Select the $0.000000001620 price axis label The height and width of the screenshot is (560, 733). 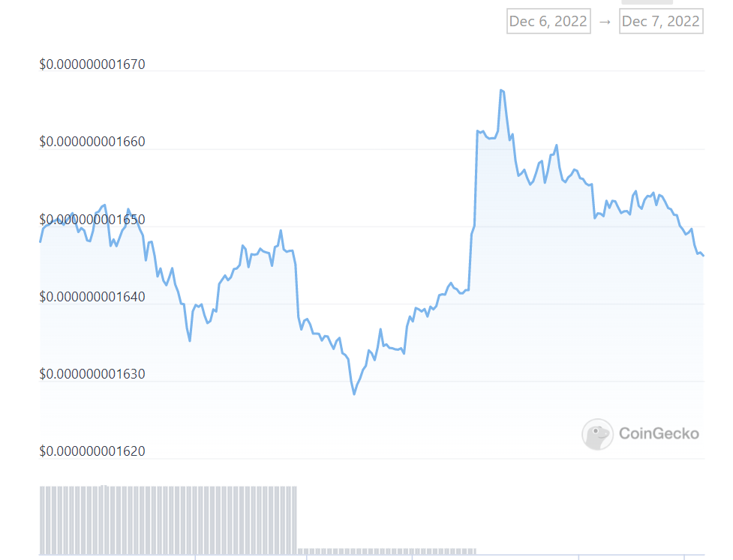92,451
